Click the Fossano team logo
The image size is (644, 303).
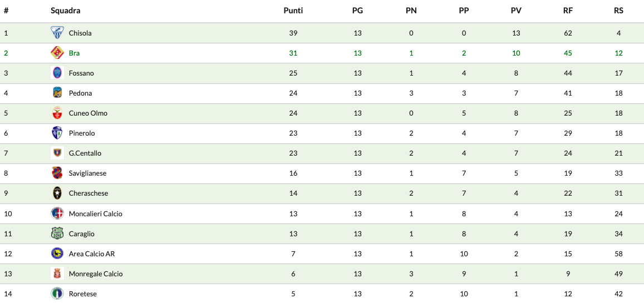coord(57,73)
